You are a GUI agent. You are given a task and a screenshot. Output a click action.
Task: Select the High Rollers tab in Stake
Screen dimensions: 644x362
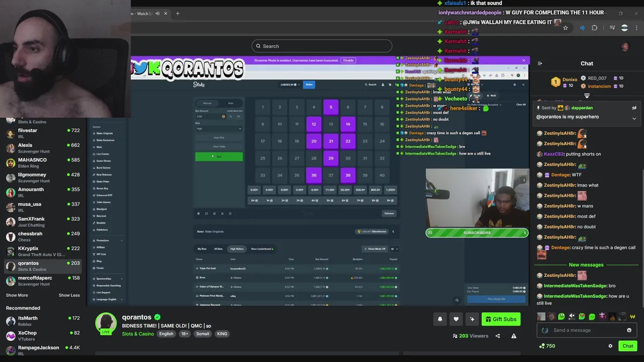pos(236,249)
